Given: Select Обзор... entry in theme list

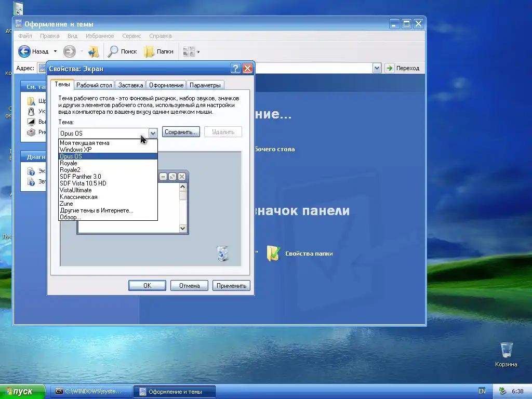Looking at the screenshot, I should (x=108, y=217).
